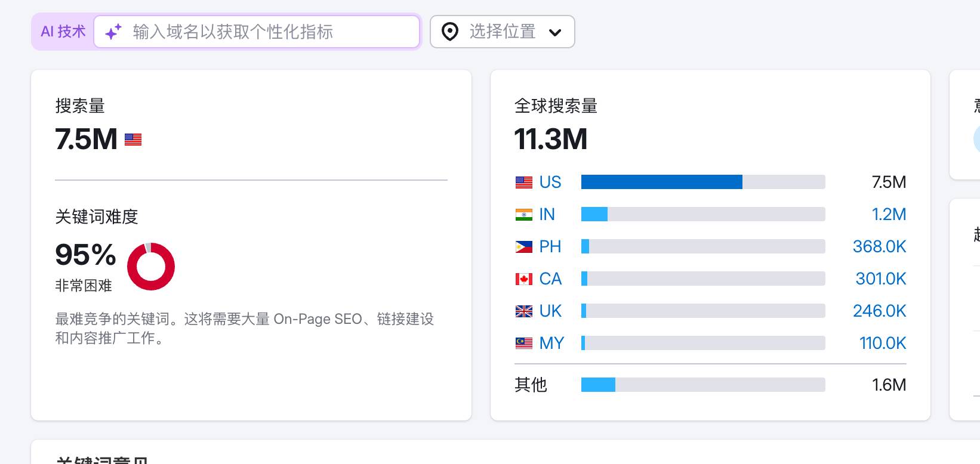The width and height of the screenshot is (980, 464).
Task: Click the 110.0K Malaysia volume value
Action: [x=883, y=343]
